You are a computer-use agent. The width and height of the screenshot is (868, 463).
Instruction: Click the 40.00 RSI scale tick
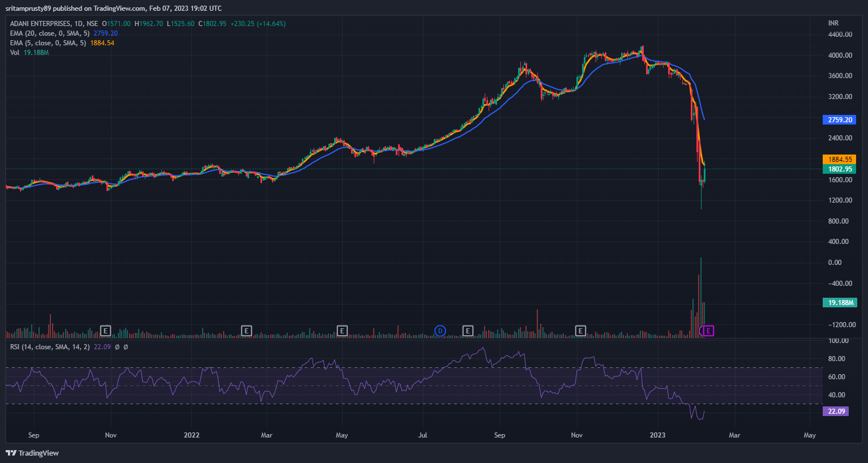click(837, 395)
